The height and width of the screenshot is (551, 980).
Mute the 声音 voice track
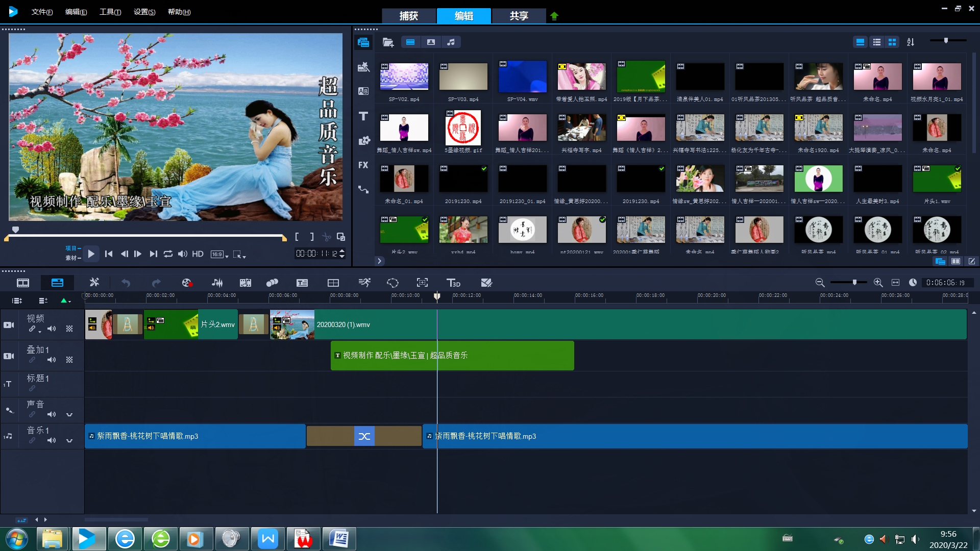pyautogui.click(x=52, y=415)
